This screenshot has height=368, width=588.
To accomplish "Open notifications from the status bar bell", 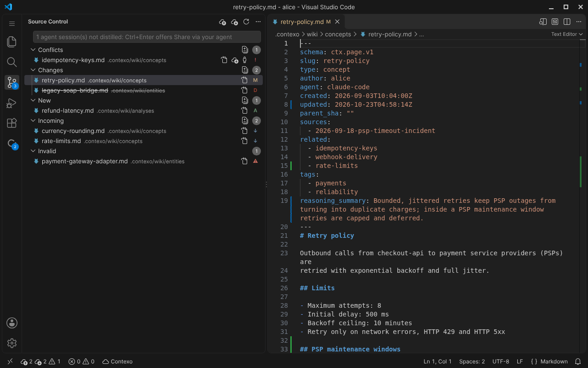I will (578, 362).
